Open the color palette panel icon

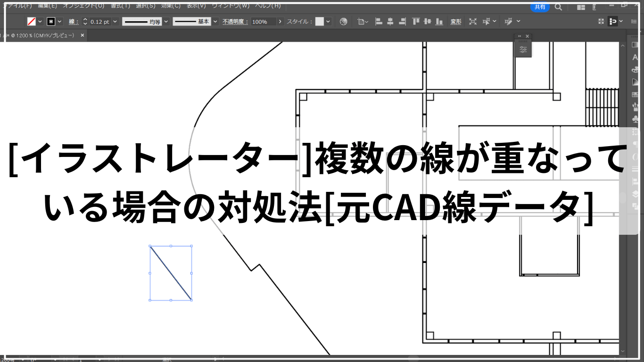click(x=636, y=70)
